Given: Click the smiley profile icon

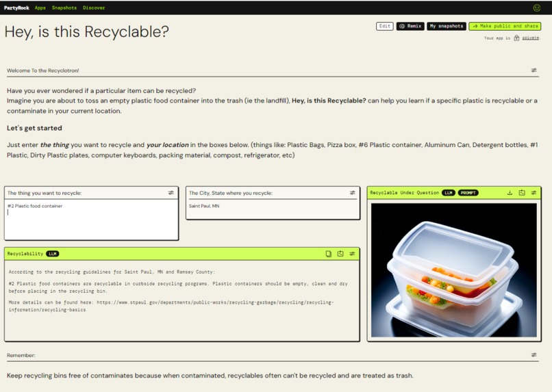Looking at the screenshot, I should (x=536, y=8).
